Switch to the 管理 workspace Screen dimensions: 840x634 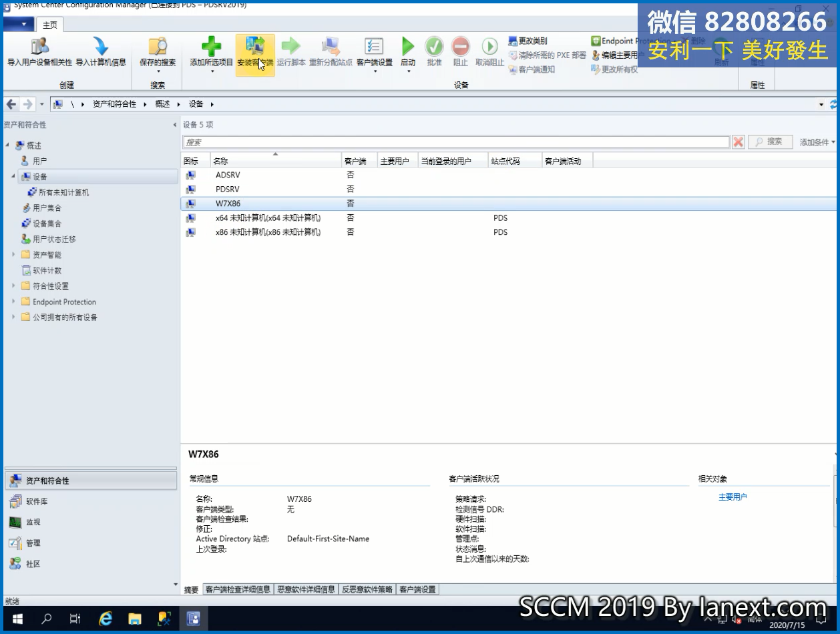click(x=90, y=543)
